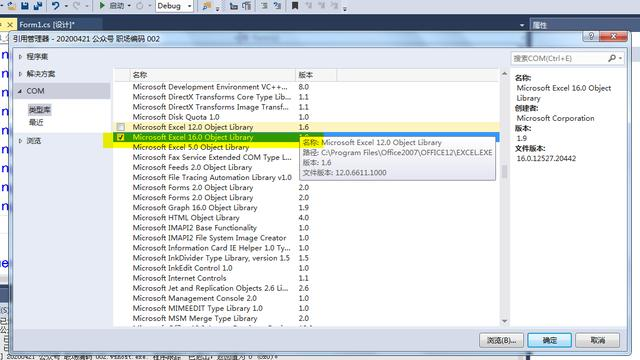Select Microsoft MSM Merge Type Library row
Image resolution: width=640 pixels, height=360 pixels.
(306, 318)
